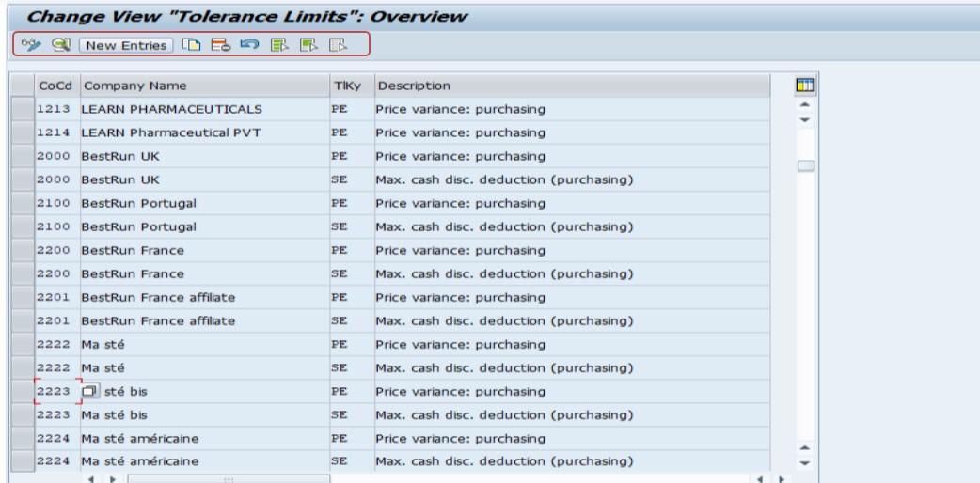The width and height of the screenshot is (980, 483).
Task: Click BestRun UK name in the PE row
Action: (x=205, y=156)
